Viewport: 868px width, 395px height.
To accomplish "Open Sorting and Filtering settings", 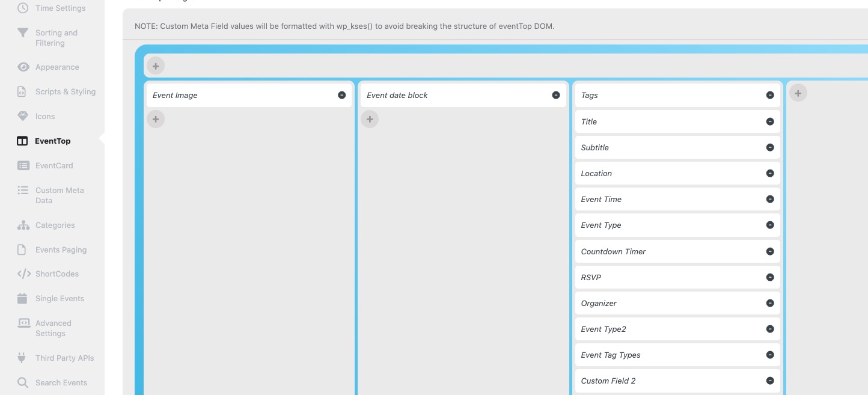I will click(x=57, y=38).
